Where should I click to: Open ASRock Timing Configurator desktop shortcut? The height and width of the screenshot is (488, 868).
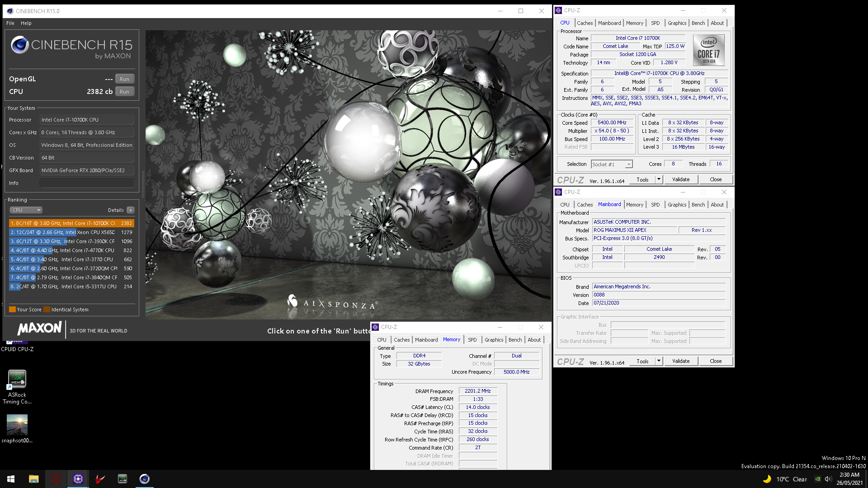(17, 387)
